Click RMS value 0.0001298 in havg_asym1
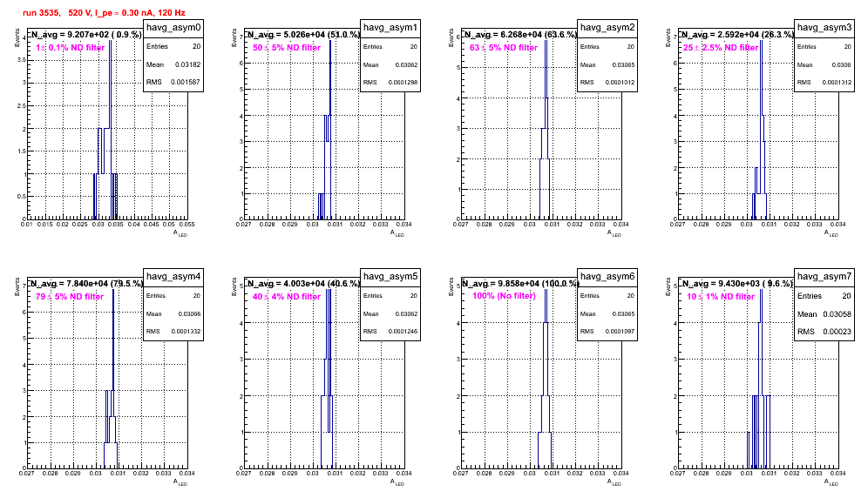This screenshot has height=498, width=868. [403, 83]
